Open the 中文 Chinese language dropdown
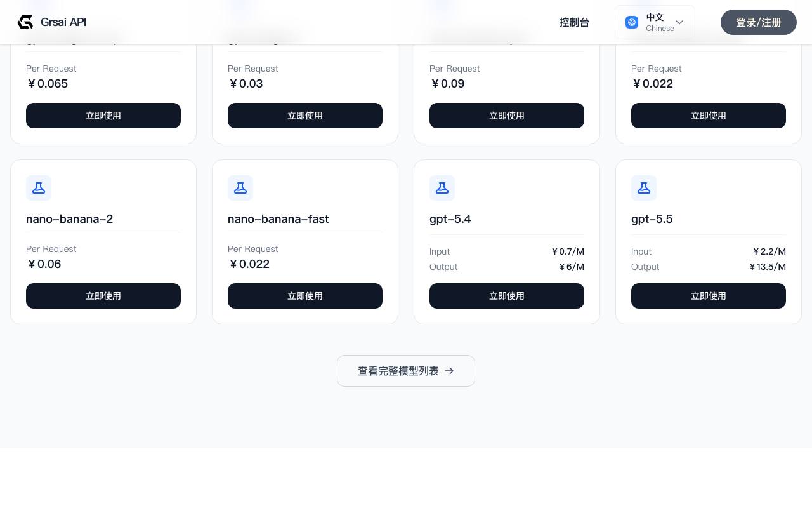Viewport: 812px width, 508px height. tap(655, 22)
